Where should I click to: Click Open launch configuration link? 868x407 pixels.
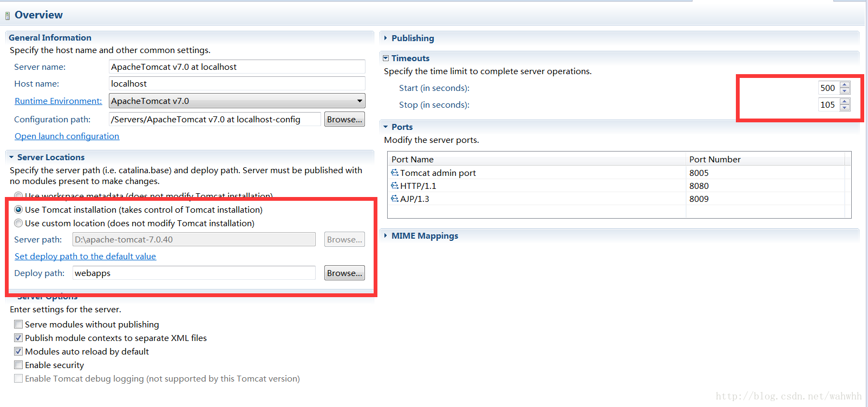pyautogui.click(x=67, y=136)
